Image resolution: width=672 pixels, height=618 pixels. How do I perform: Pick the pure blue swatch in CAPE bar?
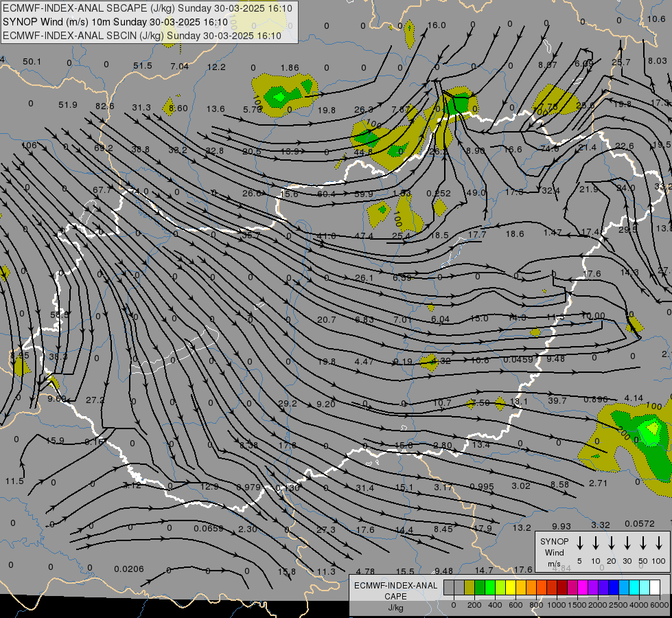[x=613, y=587]
